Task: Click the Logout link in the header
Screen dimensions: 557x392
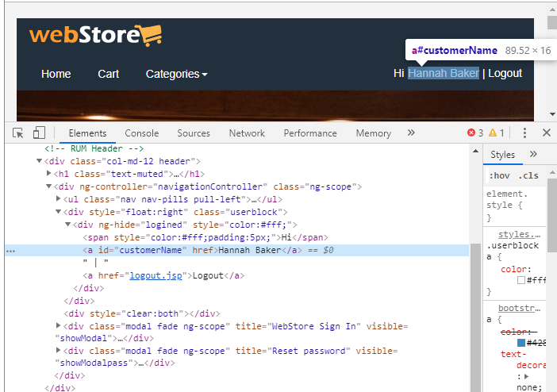Action: [x=505, y=73]
